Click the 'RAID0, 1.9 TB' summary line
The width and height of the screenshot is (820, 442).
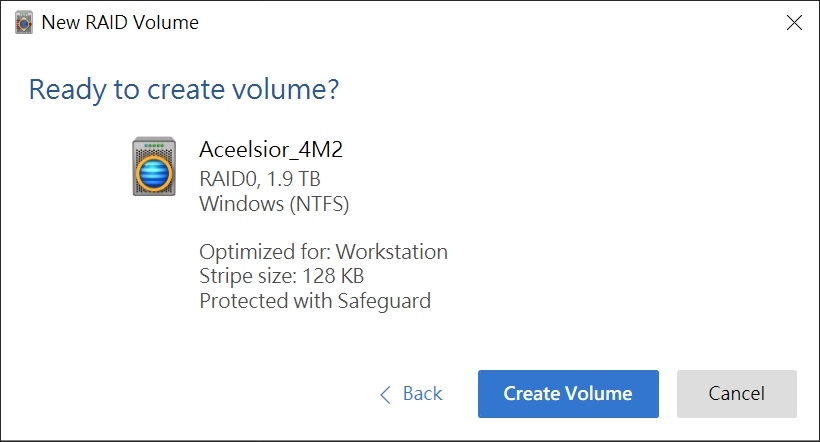coord(260,179)
